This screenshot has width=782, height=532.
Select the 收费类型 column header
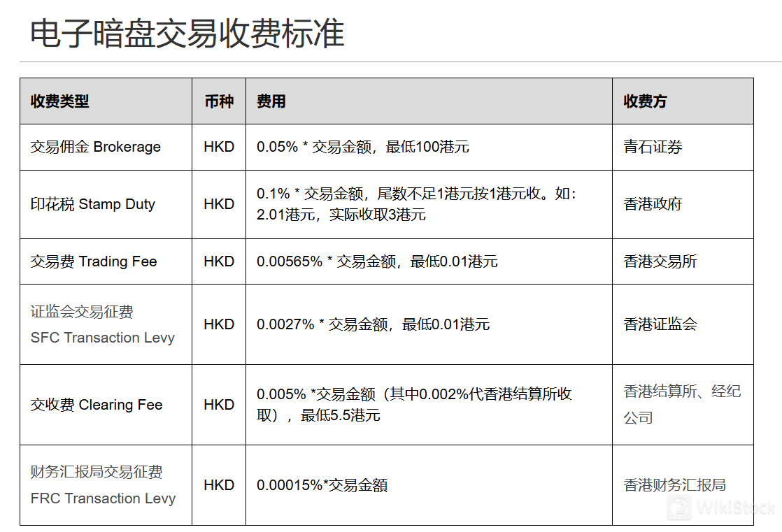click(60, 101)
